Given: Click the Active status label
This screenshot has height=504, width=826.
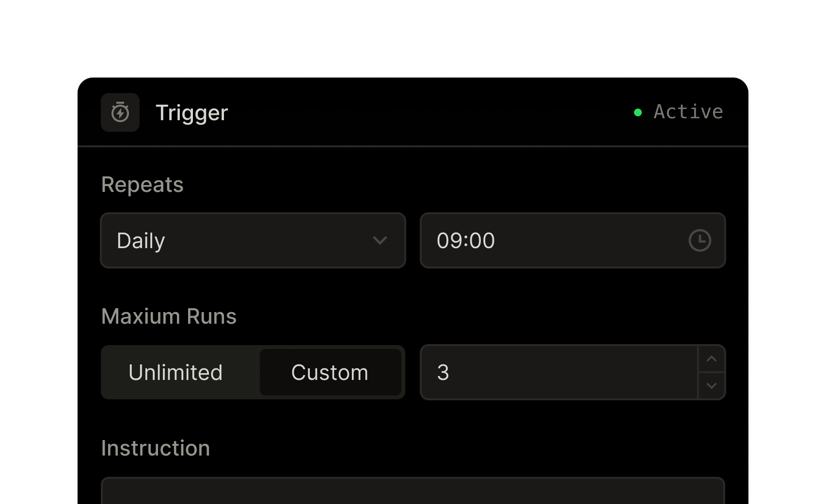Looking at the screenshot, I should (x=688, y=112).
